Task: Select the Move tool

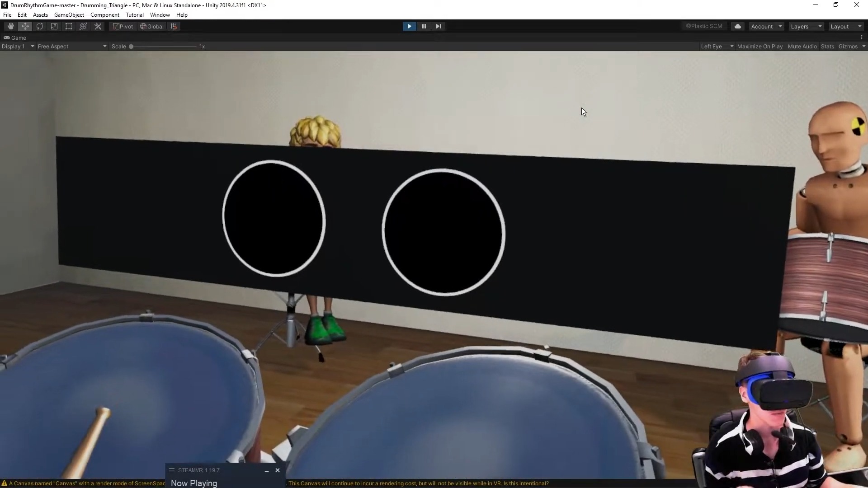Action: coord(25,26)
